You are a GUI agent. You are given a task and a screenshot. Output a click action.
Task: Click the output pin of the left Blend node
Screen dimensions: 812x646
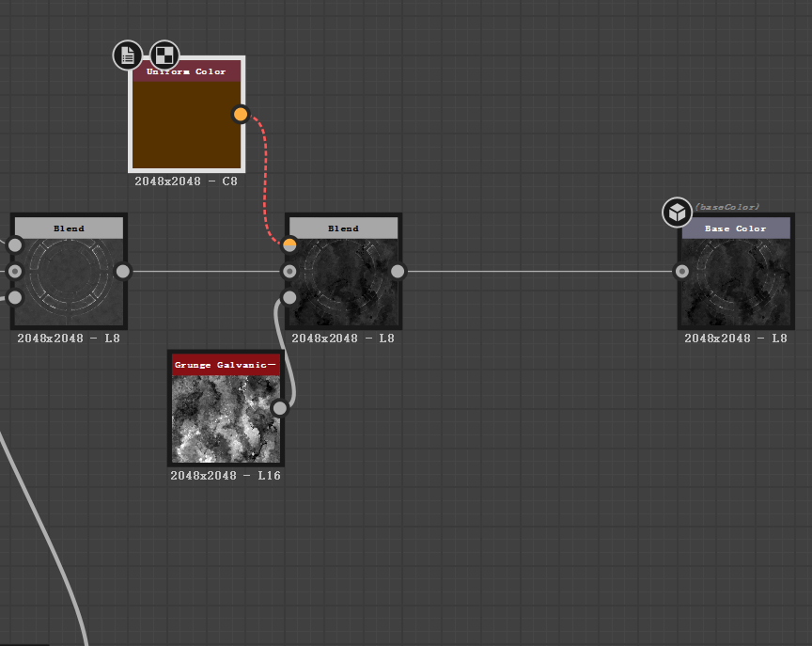(123, 271)
